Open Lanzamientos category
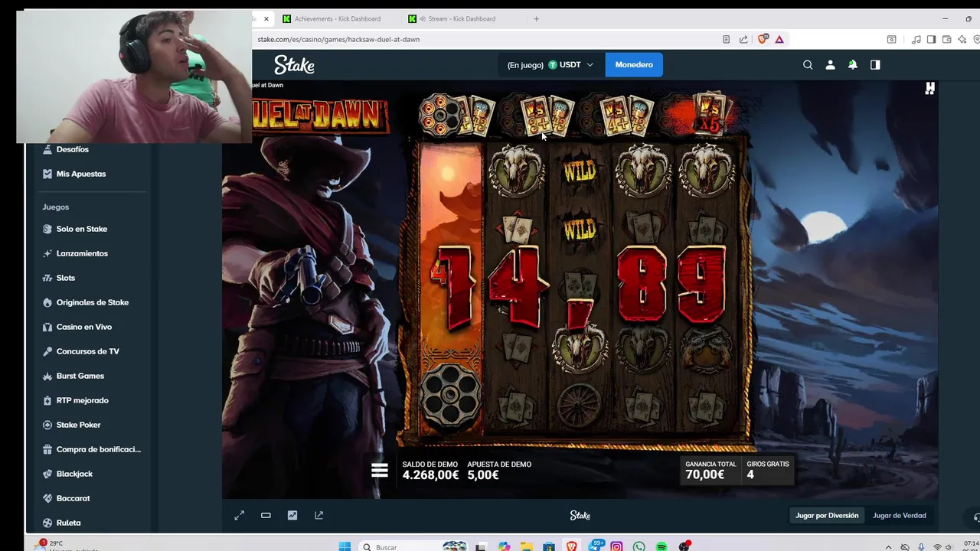This screenshot has height=551, width=980. 82,253
